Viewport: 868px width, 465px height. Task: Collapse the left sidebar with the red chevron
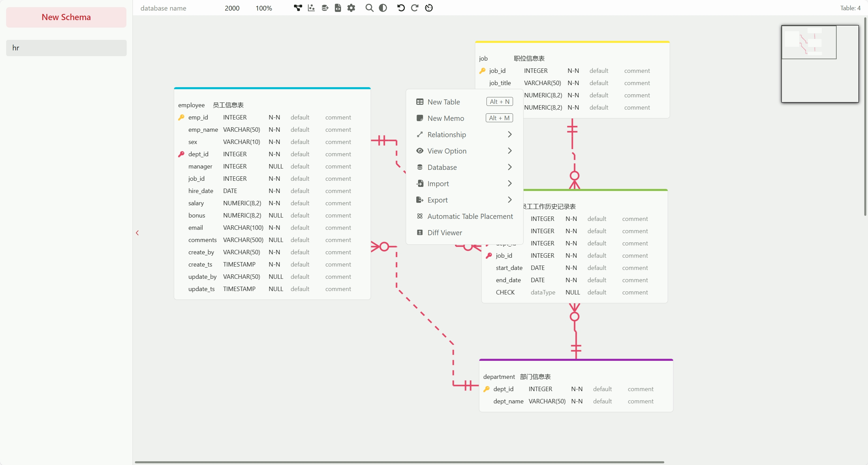(x=137, y=233)
